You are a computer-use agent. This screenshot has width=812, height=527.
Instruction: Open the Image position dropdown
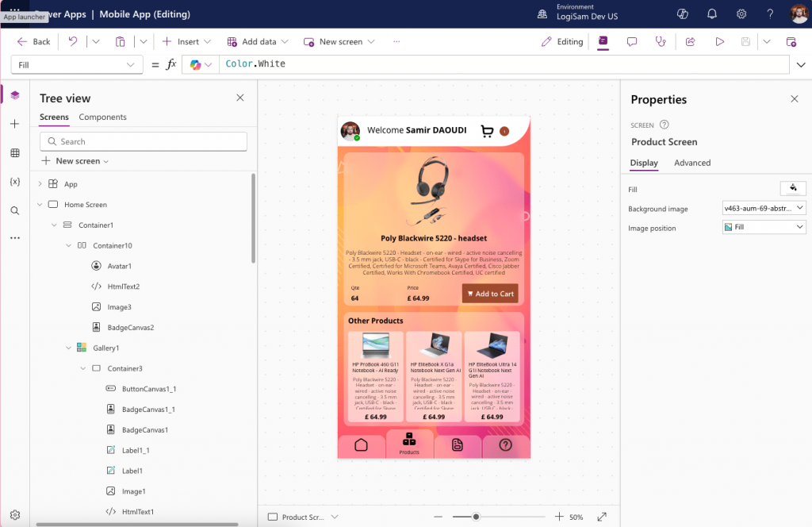(764, 227)
